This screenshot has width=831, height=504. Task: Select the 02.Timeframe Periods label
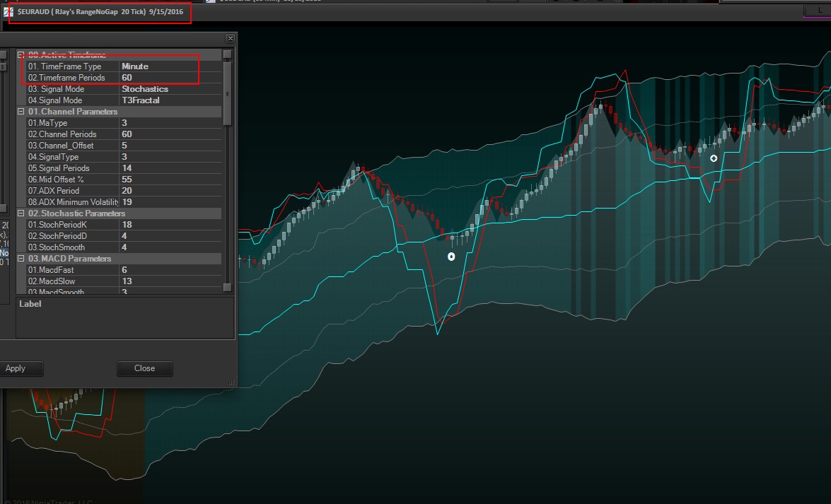click(x=66, y=77)
